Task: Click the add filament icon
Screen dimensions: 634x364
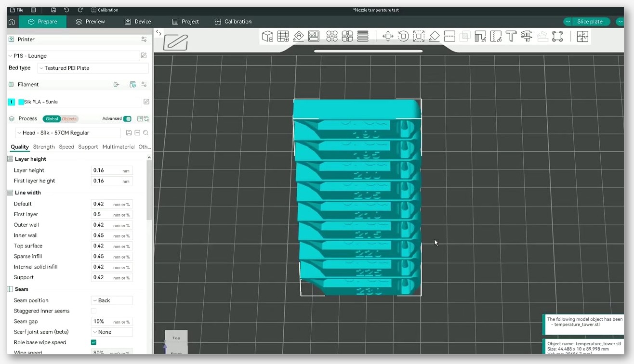Action: click(116, 84)
